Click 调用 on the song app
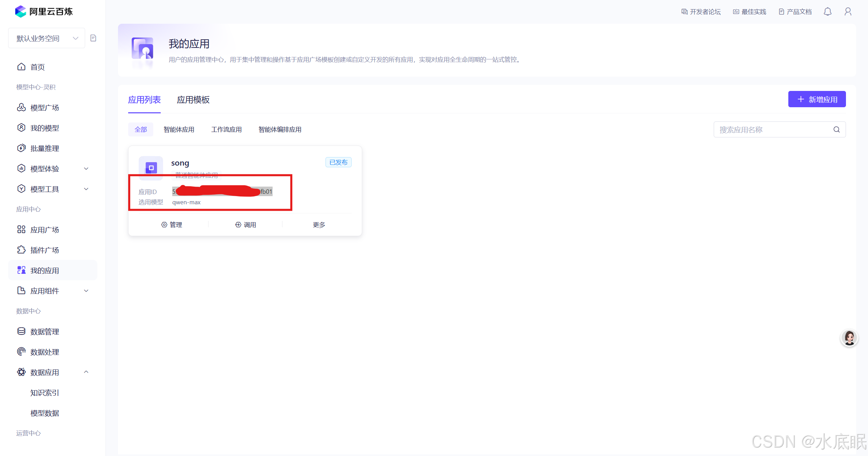 245,225
